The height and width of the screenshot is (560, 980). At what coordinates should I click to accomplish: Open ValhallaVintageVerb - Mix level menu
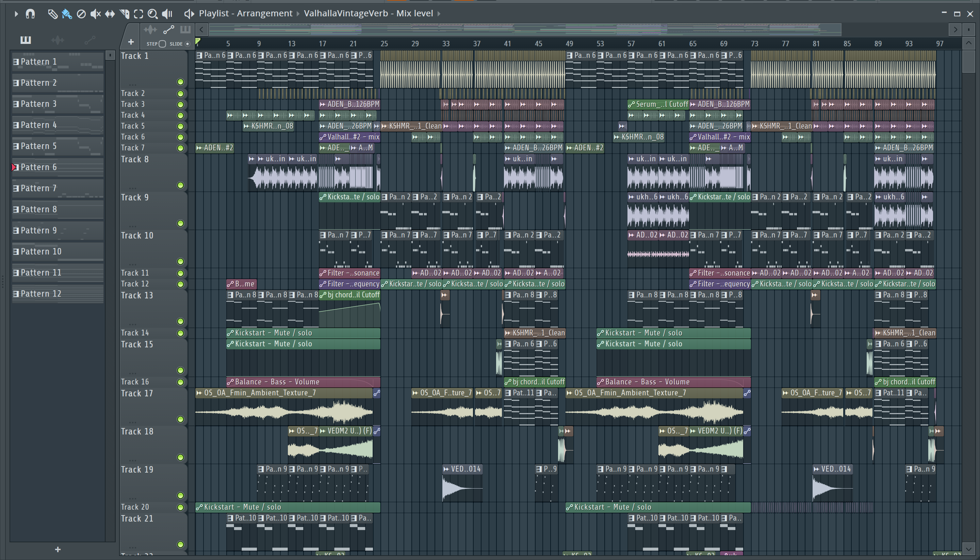[x=369, y=14]
